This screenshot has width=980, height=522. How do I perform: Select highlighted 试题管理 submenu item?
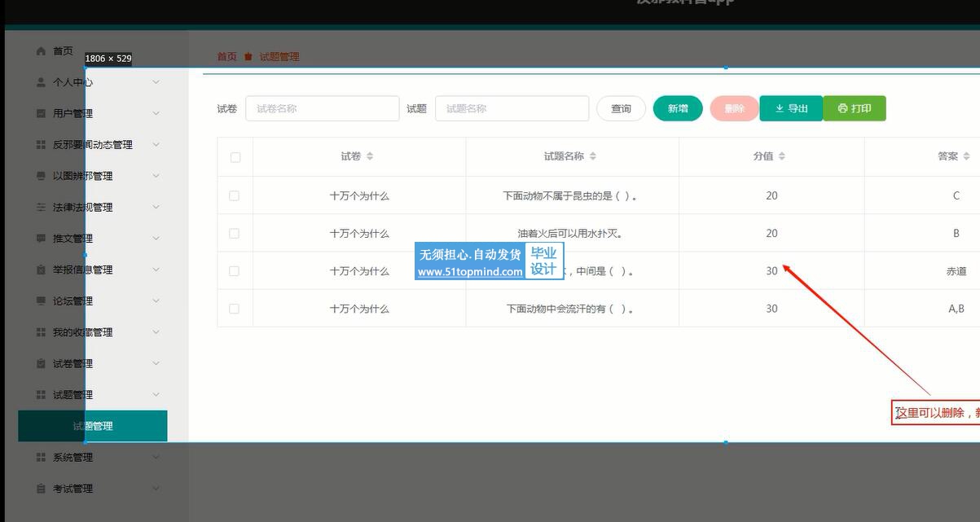click(x=93, y=426)
